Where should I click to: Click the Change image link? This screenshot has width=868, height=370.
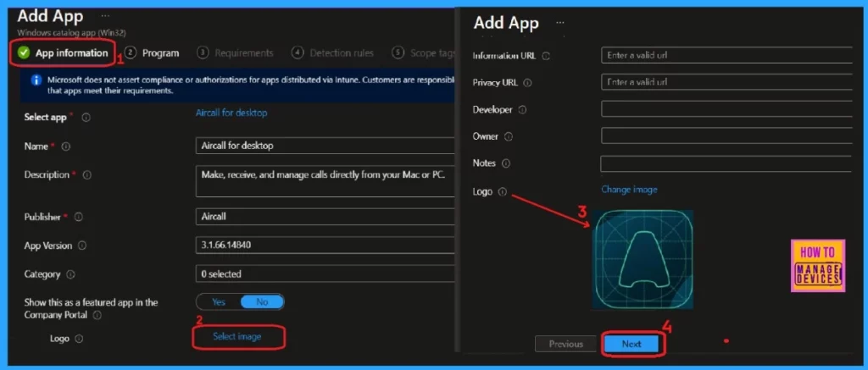click(x=630, y=190)
